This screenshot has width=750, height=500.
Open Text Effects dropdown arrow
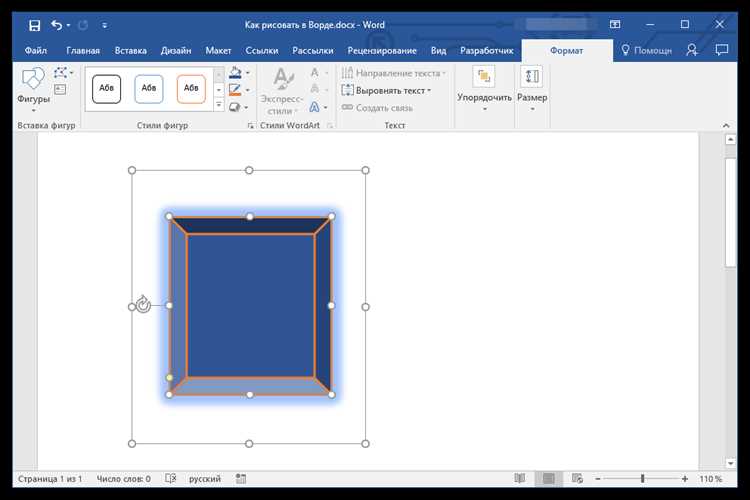point(326,108)
